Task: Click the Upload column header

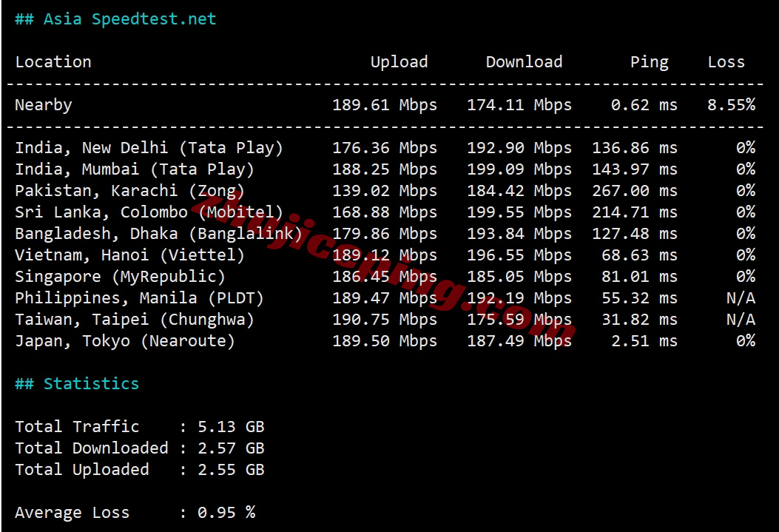Action: coord(399,62)
